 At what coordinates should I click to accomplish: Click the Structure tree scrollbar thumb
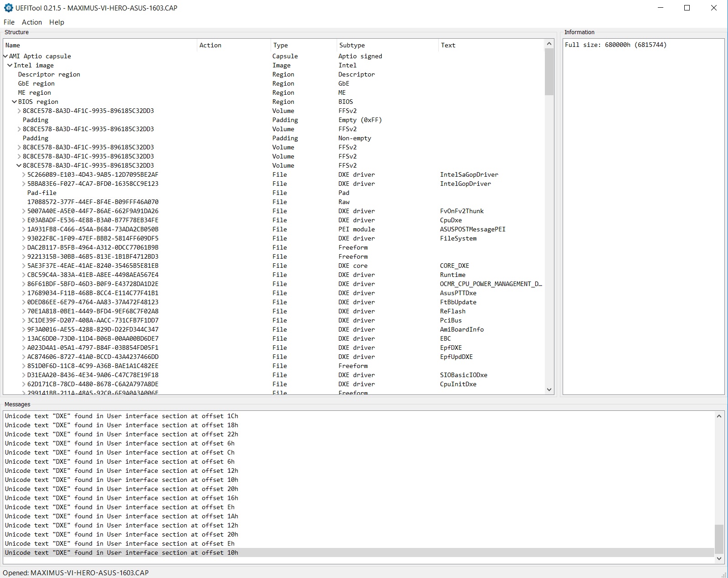click(x=549, y=72)
